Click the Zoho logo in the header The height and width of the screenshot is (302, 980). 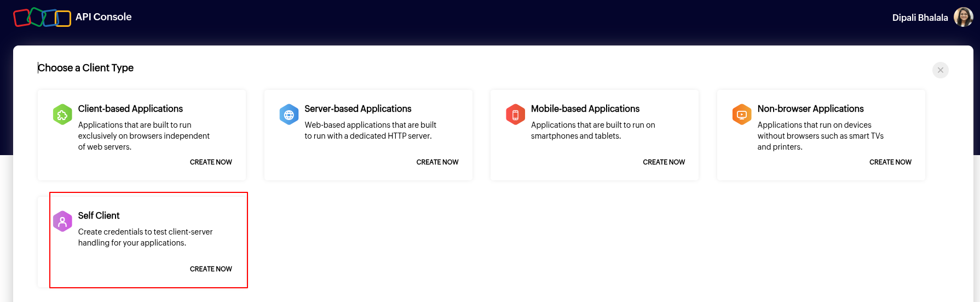coord(42,18)
